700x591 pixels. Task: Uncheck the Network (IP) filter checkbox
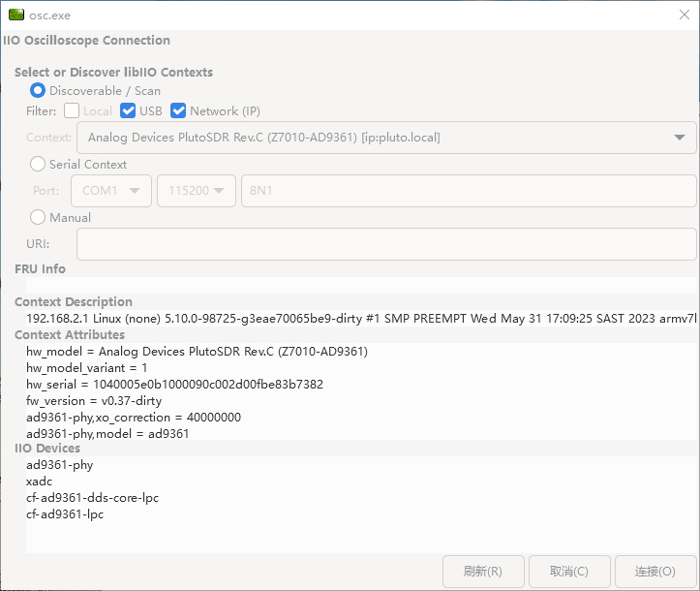click(178, 110)
